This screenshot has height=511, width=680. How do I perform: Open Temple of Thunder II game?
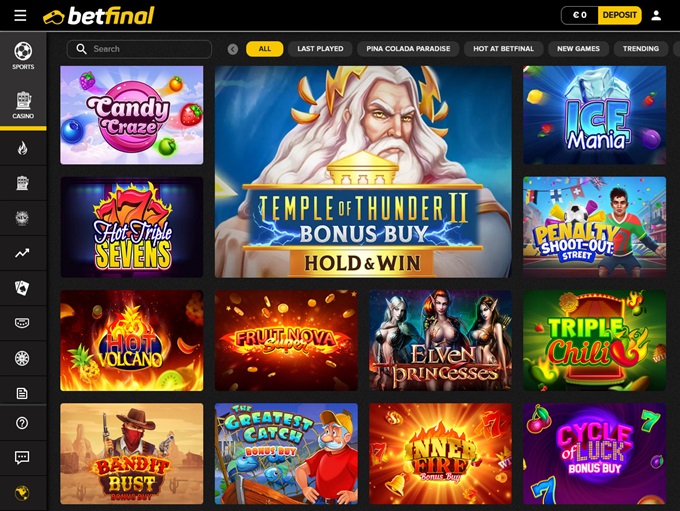[363, 172]
